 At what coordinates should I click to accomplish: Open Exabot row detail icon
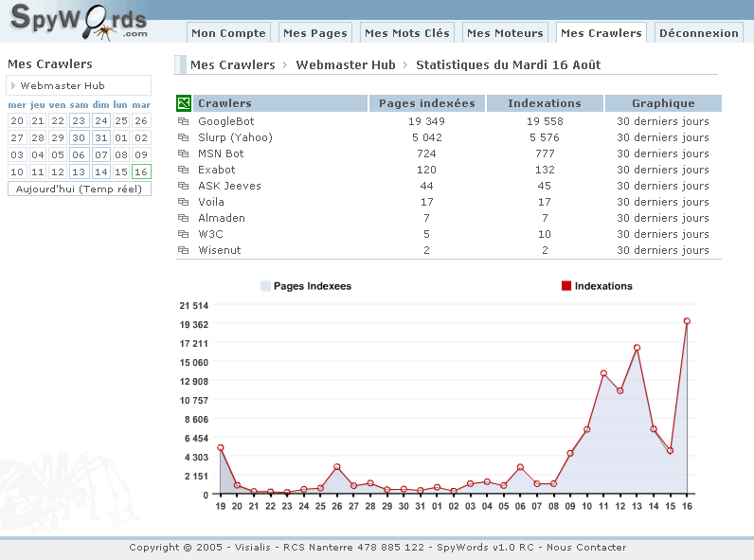click(183, 170)
